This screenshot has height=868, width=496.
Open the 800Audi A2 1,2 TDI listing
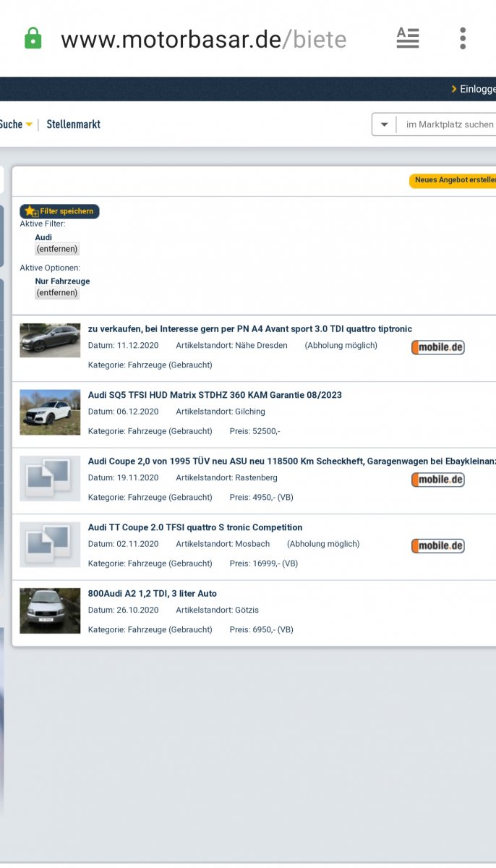[x=153, y=594]
